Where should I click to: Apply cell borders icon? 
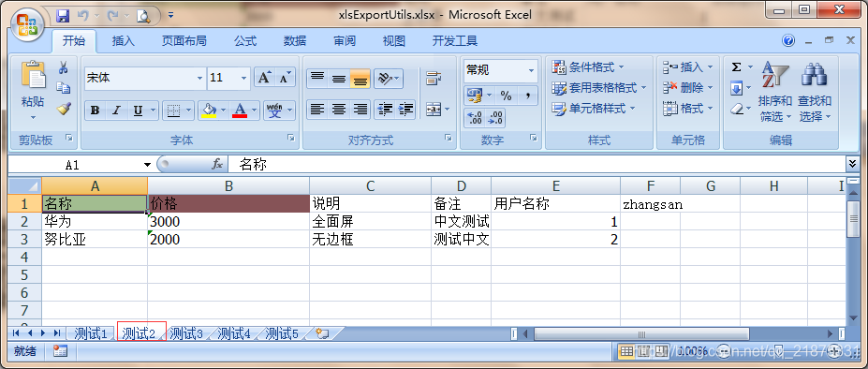173,111
